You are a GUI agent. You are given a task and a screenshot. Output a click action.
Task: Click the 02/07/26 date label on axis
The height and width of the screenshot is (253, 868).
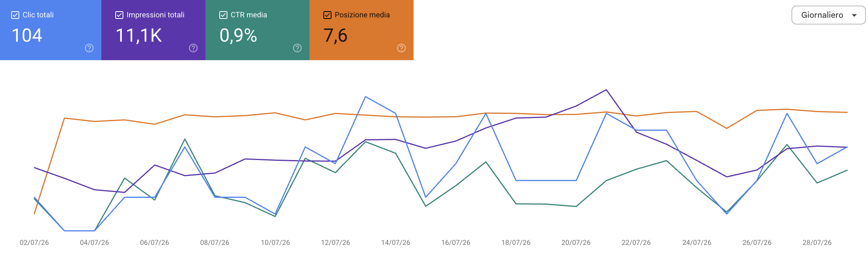tap(34, 243)
